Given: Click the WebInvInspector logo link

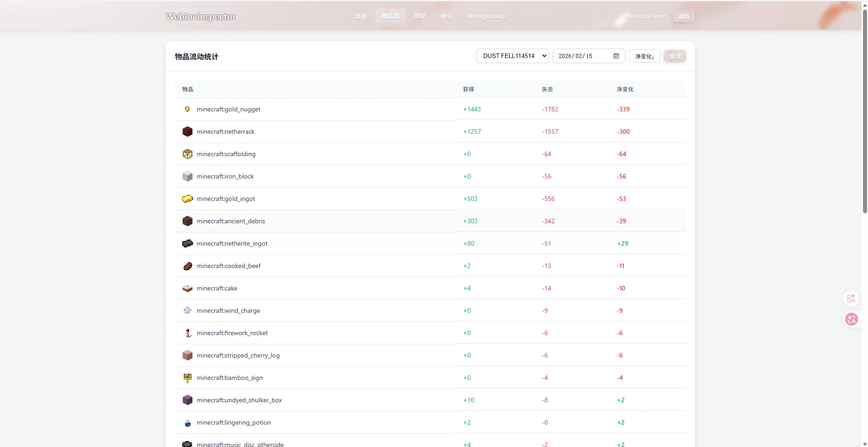Looking at the screenshot, I should (x=201, y=16).
